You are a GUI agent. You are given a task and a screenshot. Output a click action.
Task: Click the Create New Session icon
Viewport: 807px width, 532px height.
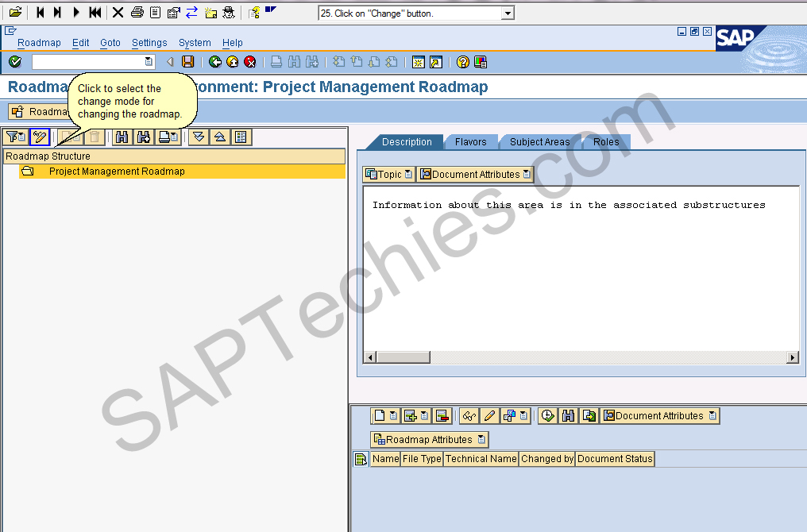tap(419, 62)
